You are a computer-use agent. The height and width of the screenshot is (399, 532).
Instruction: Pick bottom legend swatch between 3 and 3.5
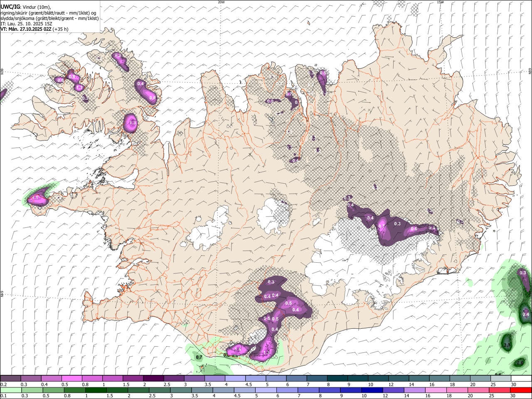pos(181,390)
